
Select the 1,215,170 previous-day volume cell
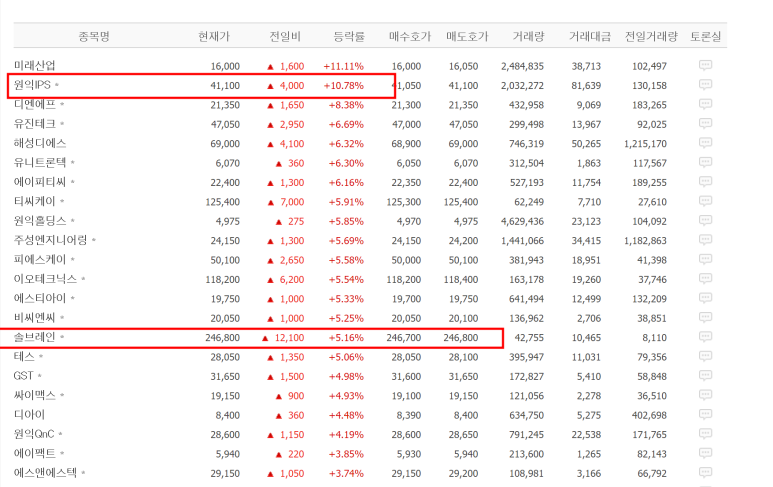click(x=645, y=143)
